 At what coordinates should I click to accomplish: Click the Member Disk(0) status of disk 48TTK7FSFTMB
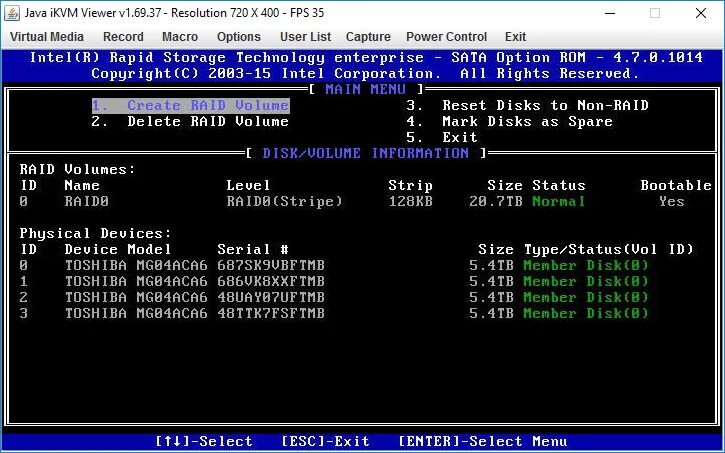click(585, 313)
